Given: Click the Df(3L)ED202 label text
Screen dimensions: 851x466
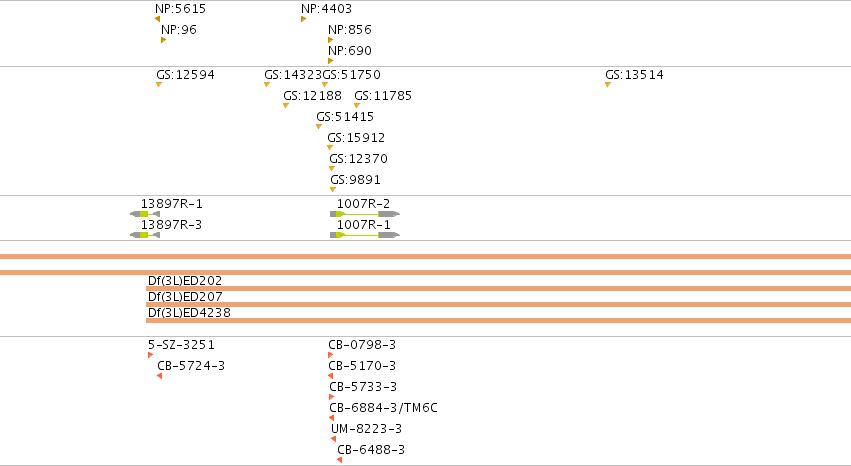Looking at the screenshot, I should pyautogui.click(x=185, y=281).
